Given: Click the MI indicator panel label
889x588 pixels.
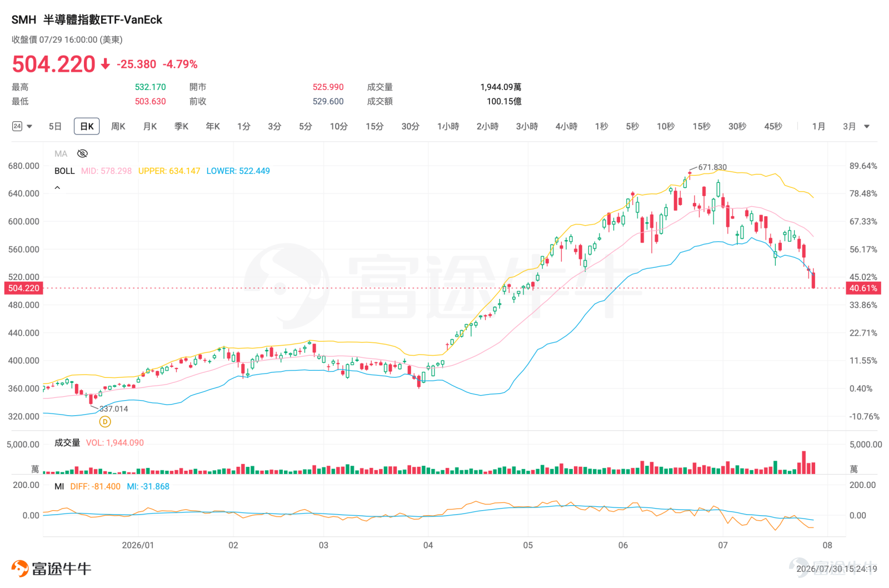Looking at the screenshot, I should click(59, 486).
